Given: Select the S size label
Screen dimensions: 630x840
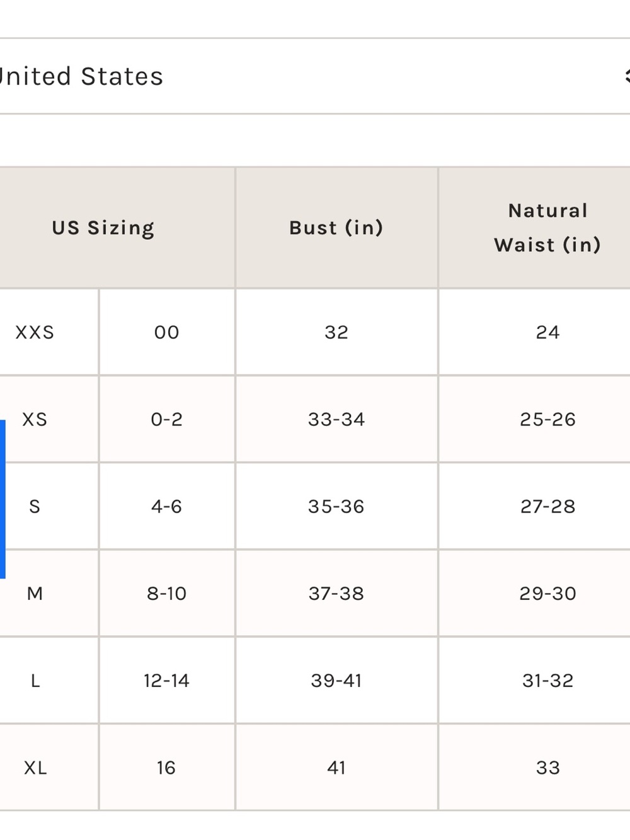Looking at the screenshot, I should click(x=35, y=506).
